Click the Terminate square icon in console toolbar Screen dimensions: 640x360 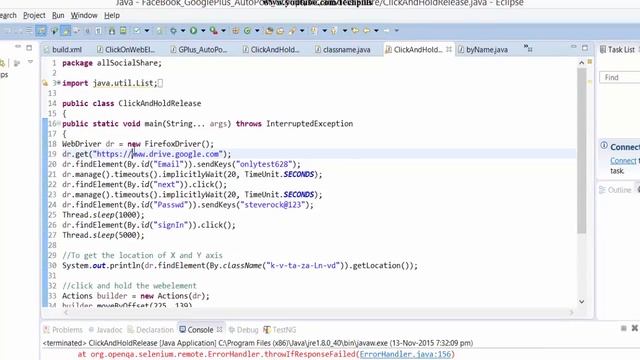click(623, 328)
